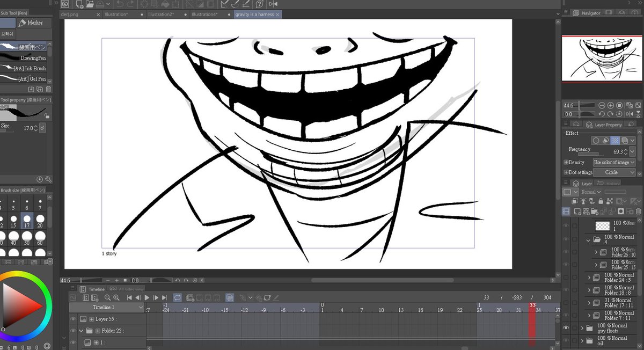
Task: Expand Folder 26 : 10 layer
Action: pos(596,252)
